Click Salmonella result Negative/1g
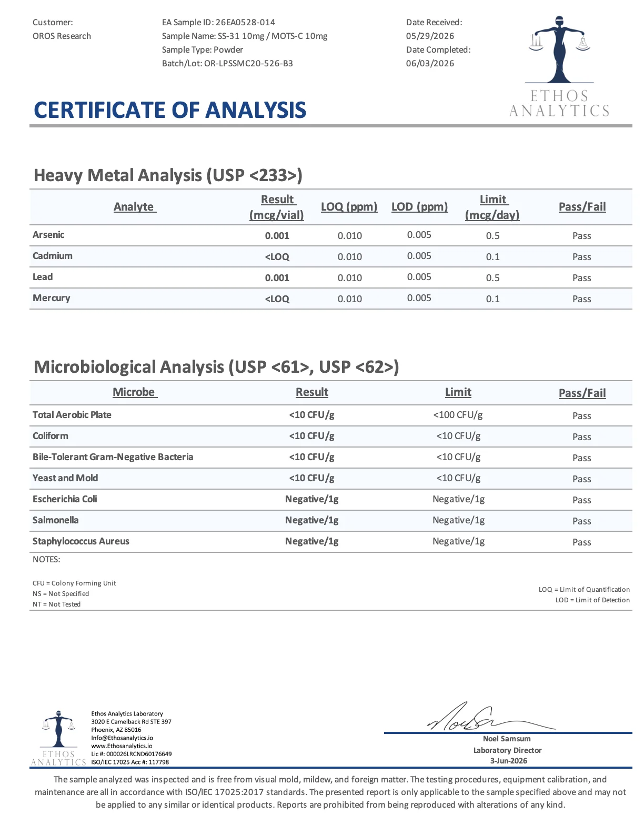Viewport: 644px width, 834px height. 312,520
